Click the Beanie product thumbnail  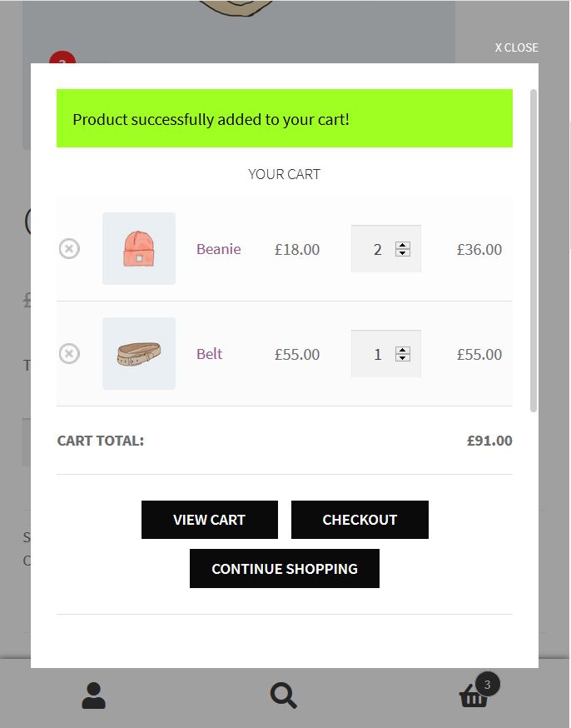139,248
